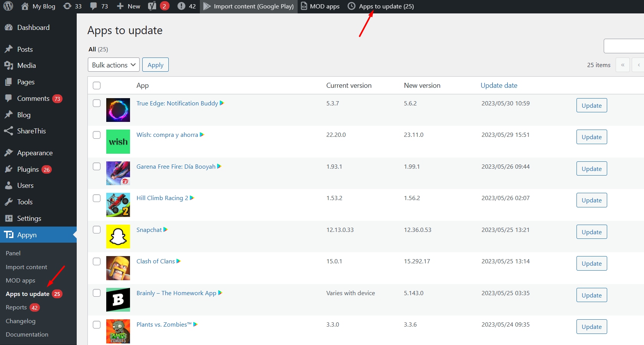The image size is (644, 345).
Task: Open Apps to update (25) in the admin bar
Action: (380, 6)
